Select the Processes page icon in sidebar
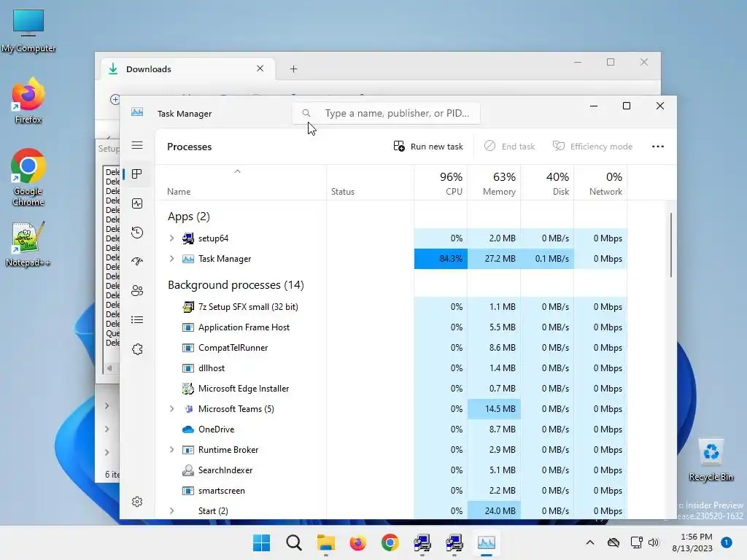This screenshot has height=560, width=747. point(137,174)
